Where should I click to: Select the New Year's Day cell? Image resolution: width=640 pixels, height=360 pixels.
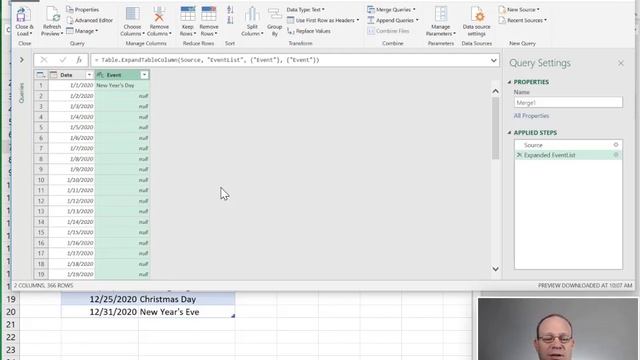coord(122,85)
